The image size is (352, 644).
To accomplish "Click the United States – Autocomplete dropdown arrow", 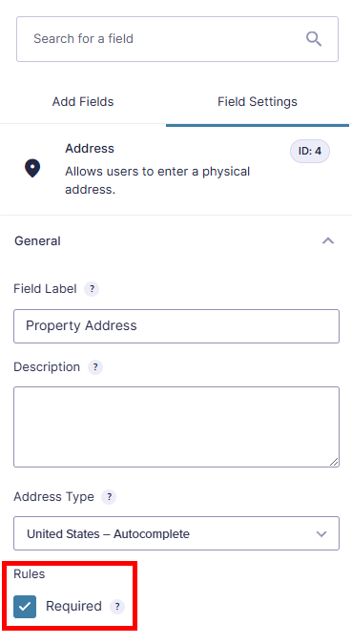I will (x=321, y=534).
